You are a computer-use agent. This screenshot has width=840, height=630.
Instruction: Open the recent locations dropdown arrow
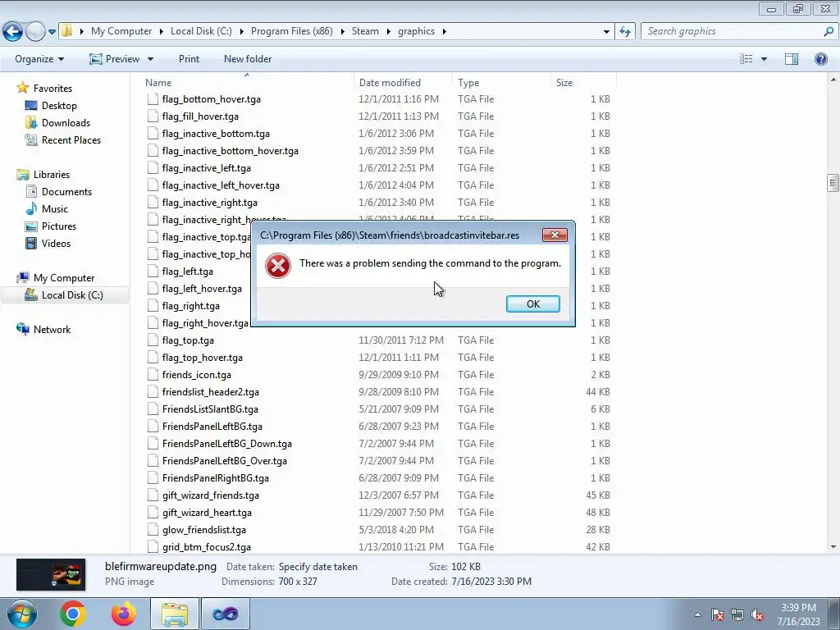tap(52, 32)
